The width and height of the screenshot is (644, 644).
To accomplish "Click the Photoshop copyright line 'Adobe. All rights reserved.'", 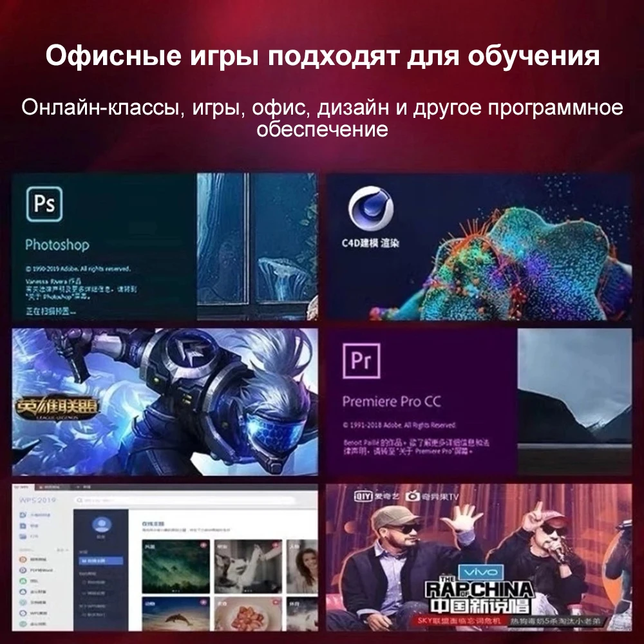I will [x=79, y=269].
